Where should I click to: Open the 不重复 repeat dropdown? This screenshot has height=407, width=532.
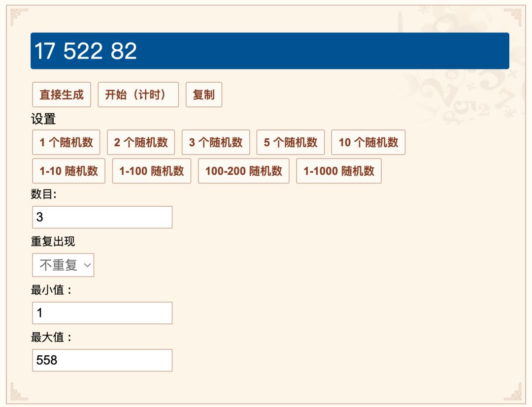[63, 265]
